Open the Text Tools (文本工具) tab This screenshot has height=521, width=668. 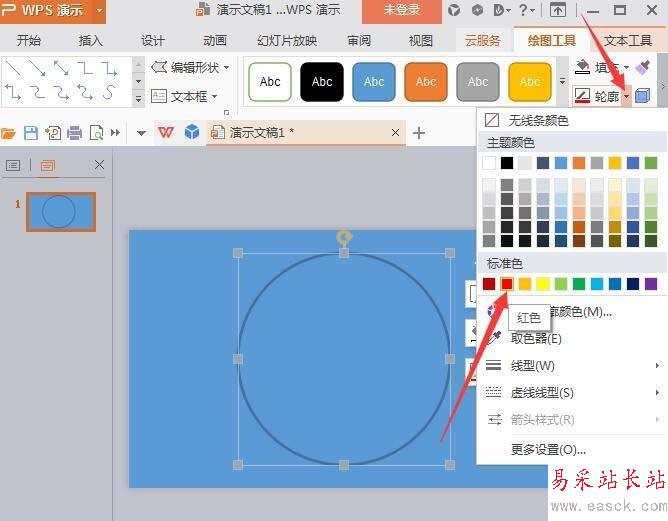click(x=628, y=40)
